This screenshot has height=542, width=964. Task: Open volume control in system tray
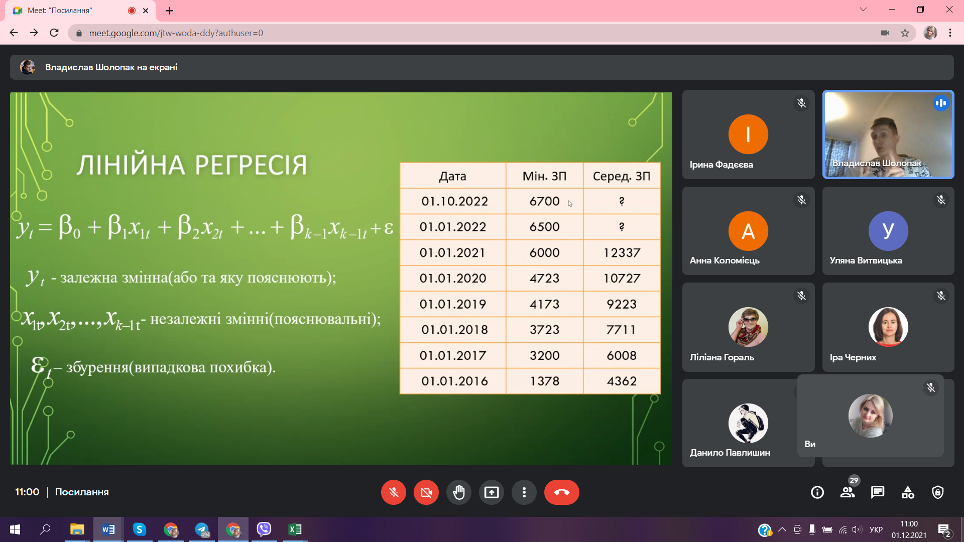point(858,529)
